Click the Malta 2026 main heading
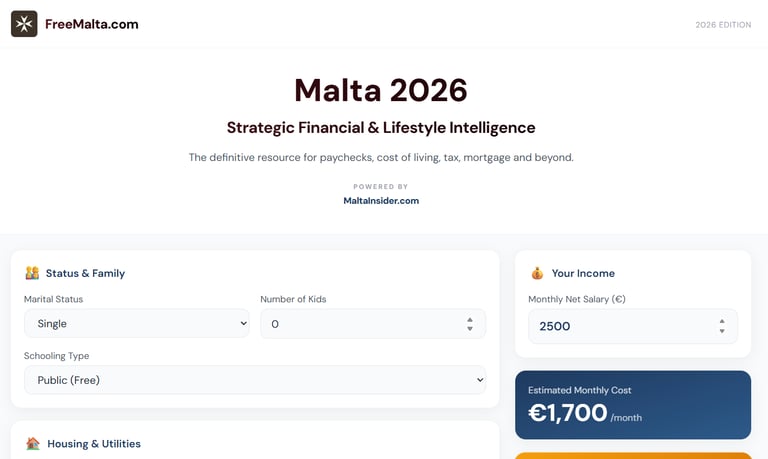 (x=381, y=90)
